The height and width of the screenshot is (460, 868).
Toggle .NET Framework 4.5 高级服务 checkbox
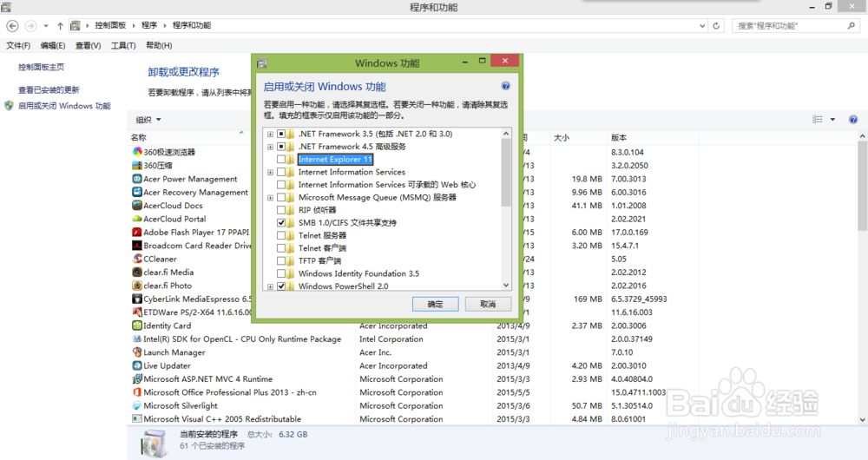pos(281,147)
